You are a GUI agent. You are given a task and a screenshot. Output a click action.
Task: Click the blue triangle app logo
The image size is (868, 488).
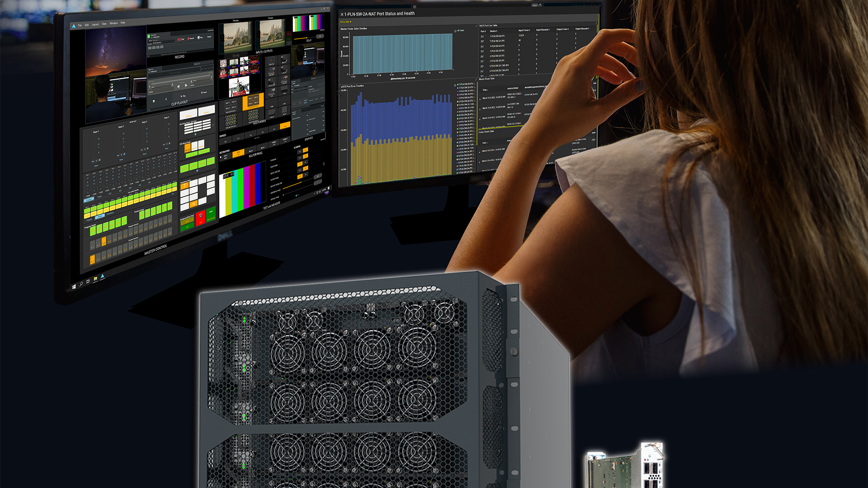[x=74, y=26]
